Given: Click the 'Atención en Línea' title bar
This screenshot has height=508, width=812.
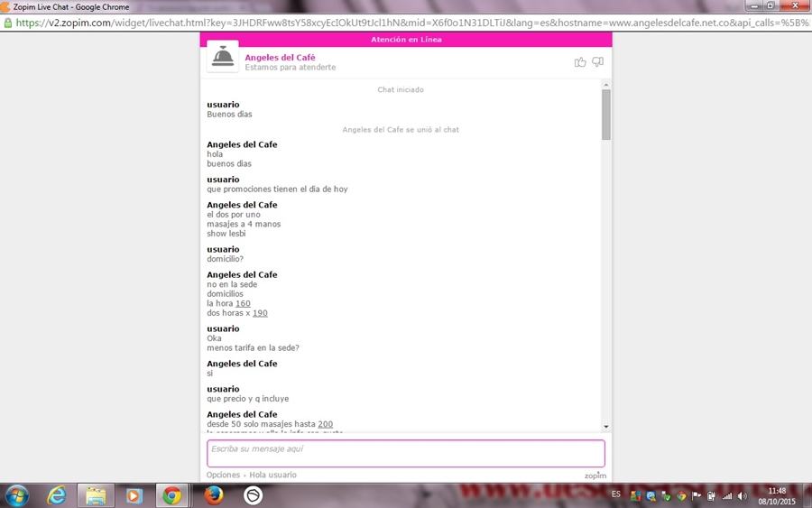Looking at the screenshot, I should (405, 40).
